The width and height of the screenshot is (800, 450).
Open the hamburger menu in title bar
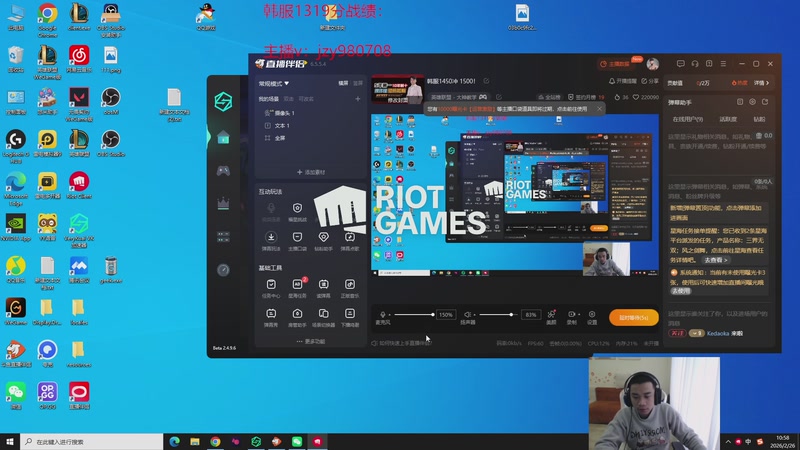pos(723,64)
